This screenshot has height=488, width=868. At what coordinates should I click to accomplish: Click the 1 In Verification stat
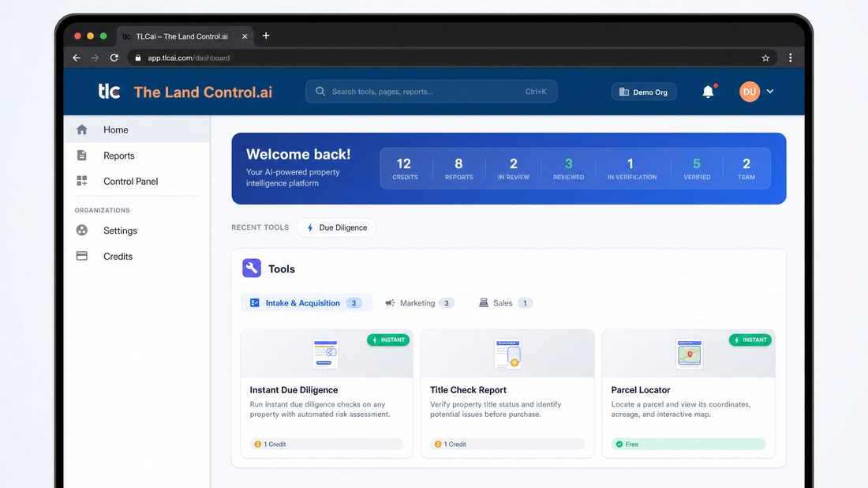click(631, 169)
